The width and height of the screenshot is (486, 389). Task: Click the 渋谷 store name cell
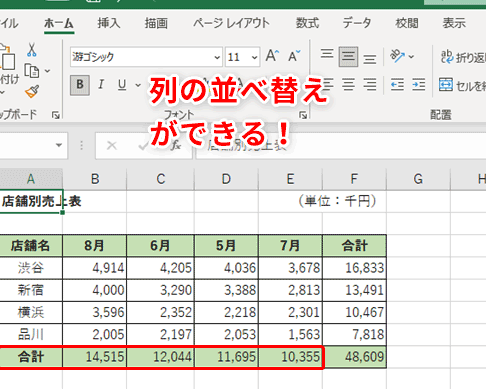pos(31,268)
